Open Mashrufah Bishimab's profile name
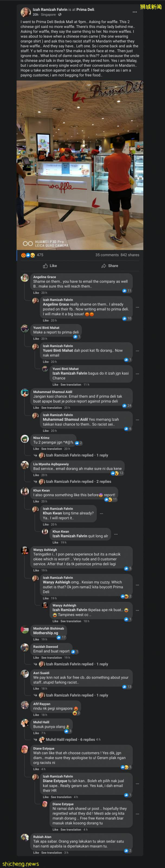The width and height of the screenshot is (165, 868). [x=48, y=628]
